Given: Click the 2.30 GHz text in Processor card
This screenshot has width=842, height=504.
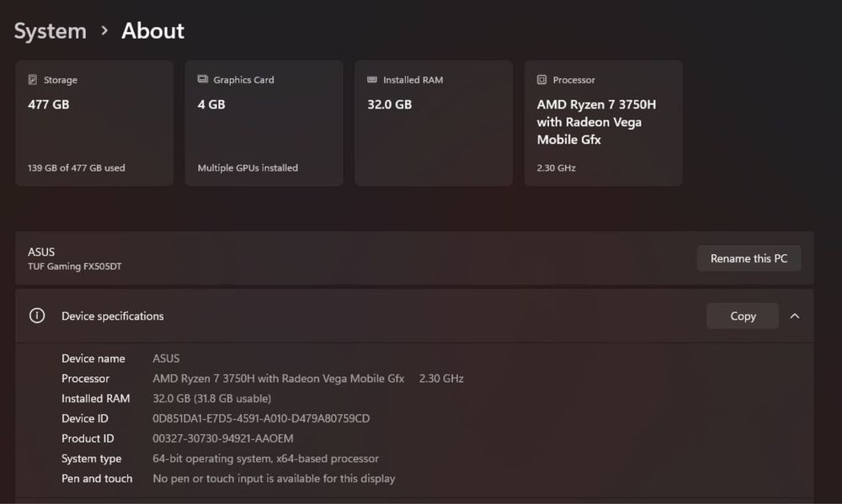Looking at the screenshot, I should click(557, 168).
